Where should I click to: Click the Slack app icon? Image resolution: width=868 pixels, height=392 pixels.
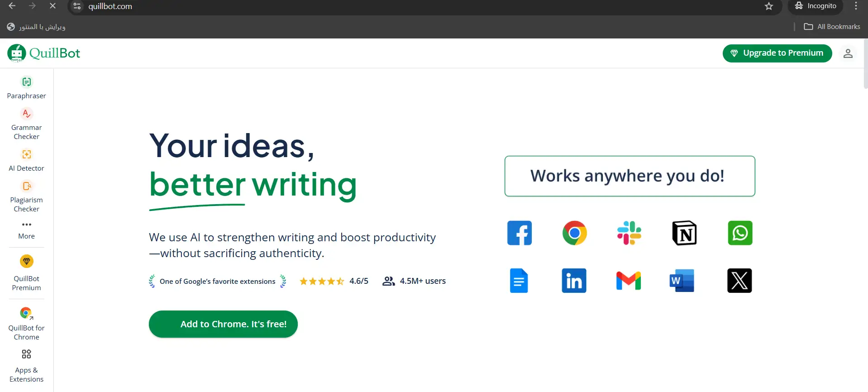click(629, 233)
